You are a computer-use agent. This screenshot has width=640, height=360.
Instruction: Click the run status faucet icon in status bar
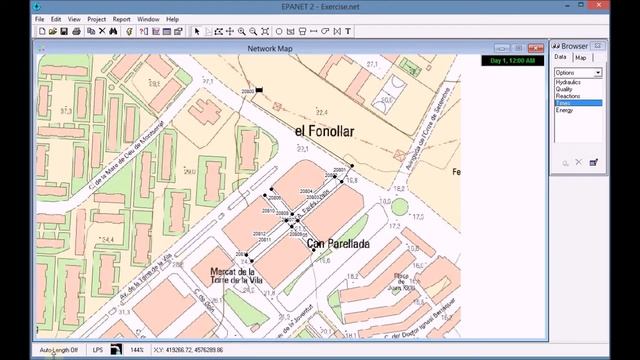point(116,350)
